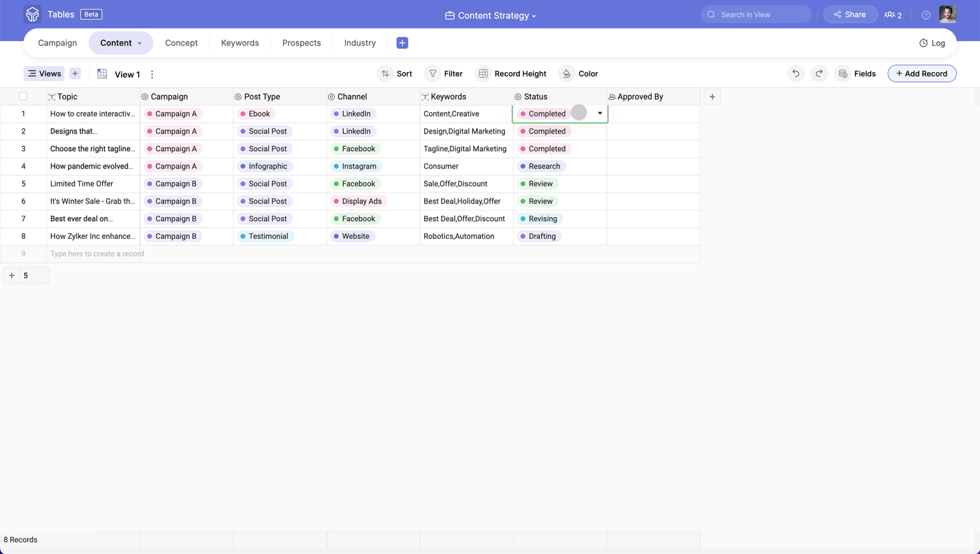
Task: Click the Topic column header
Action: [93, 97]
